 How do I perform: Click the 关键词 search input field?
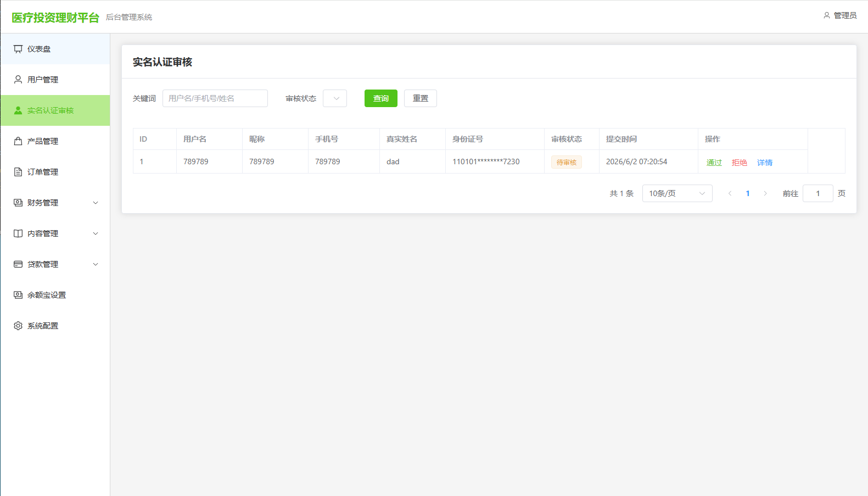(215, 98)
